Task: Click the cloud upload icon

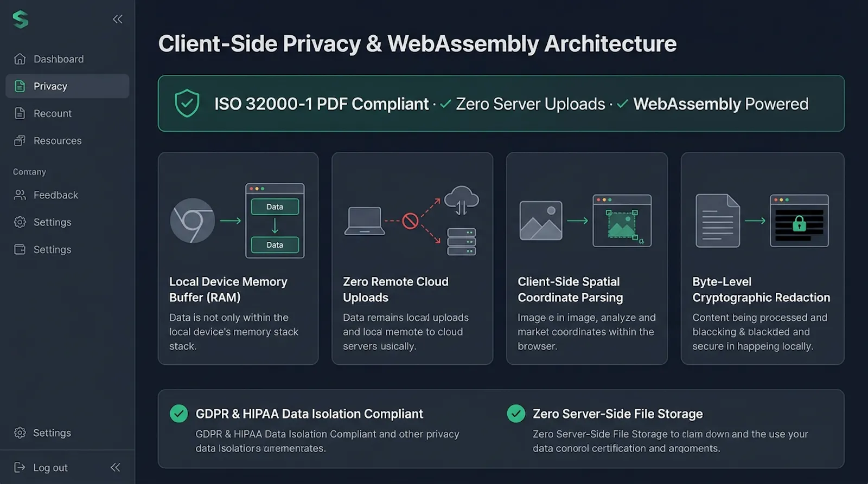Action: pyautogui.click(x=462, y=200)
